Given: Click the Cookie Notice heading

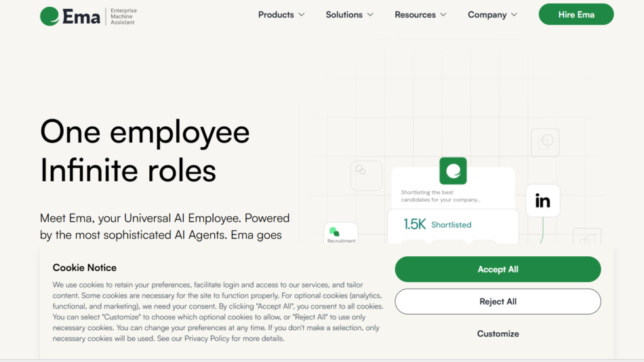Looking at the screenshot, I should pyautogui.click(x=85, y=268).
